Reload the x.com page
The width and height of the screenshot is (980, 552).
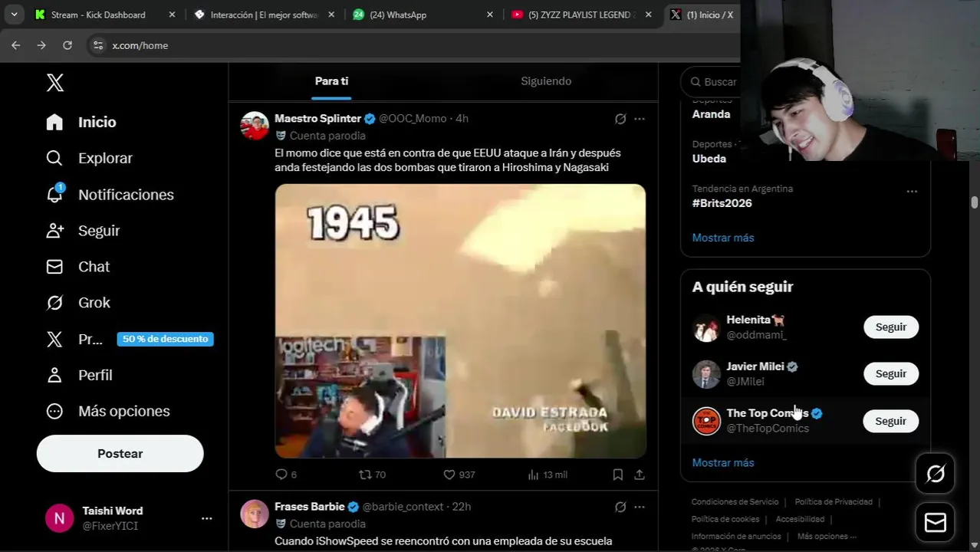[67, 45]
